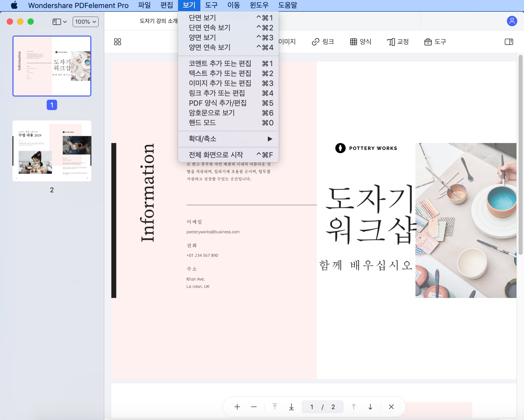Screen dimensions: 524x420
Task: Click the Khan Ave, address line
Action: pyautogui.click(x=195, y=279)
